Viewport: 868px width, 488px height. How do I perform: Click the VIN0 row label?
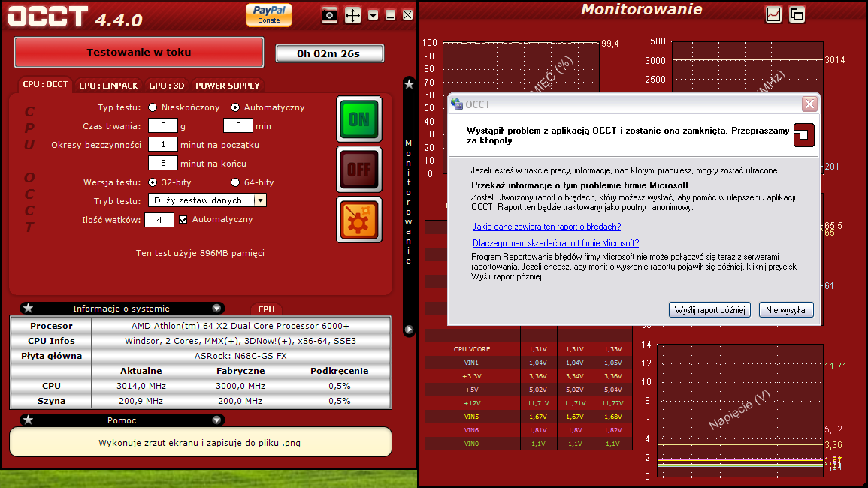[472, 444]
